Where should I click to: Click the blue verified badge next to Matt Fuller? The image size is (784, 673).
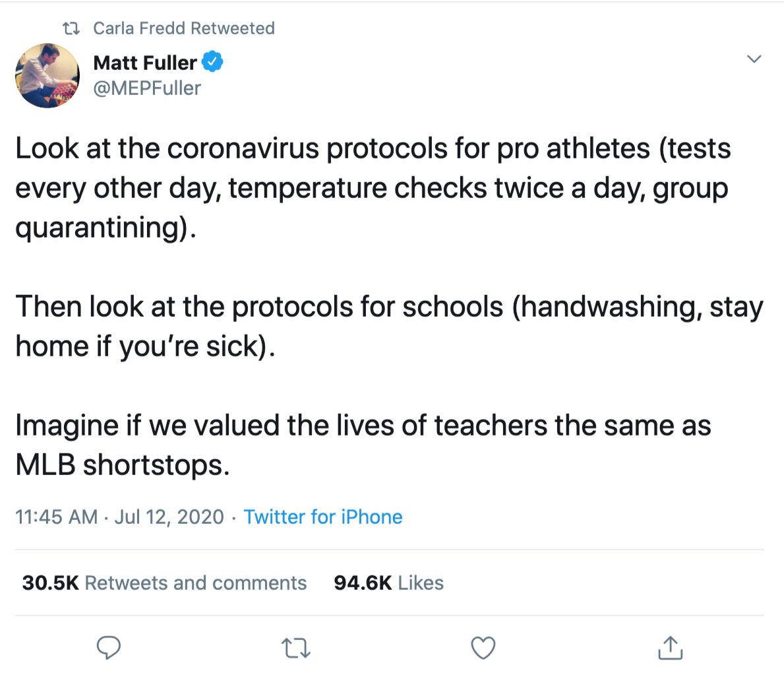(x=212, y=63)
